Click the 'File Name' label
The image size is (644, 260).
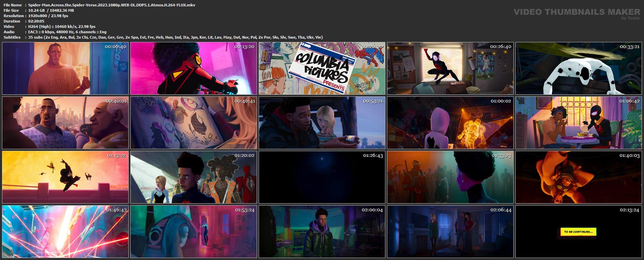13,5
